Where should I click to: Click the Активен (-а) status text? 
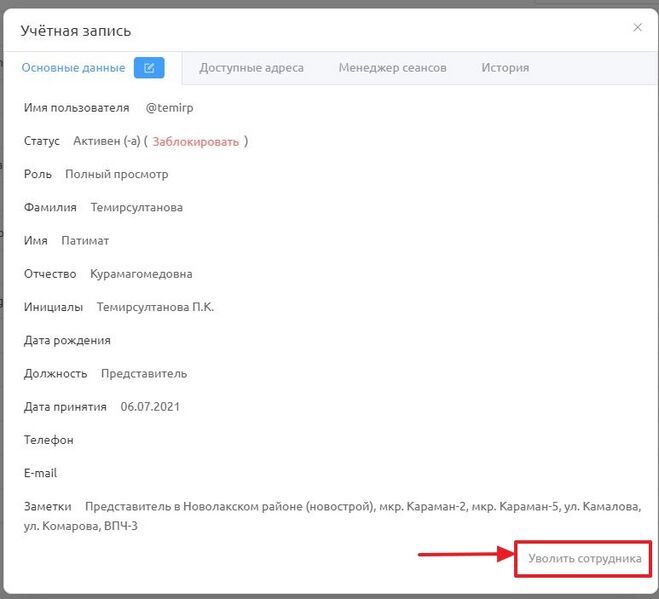(107, 141)
